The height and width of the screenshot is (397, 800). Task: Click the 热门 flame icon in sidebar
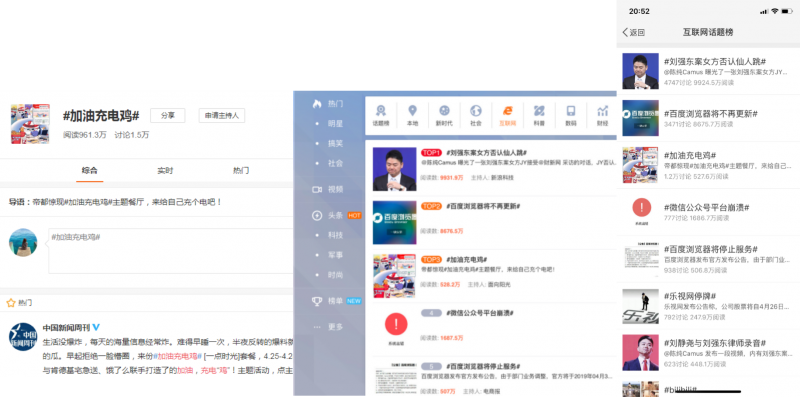317,104
